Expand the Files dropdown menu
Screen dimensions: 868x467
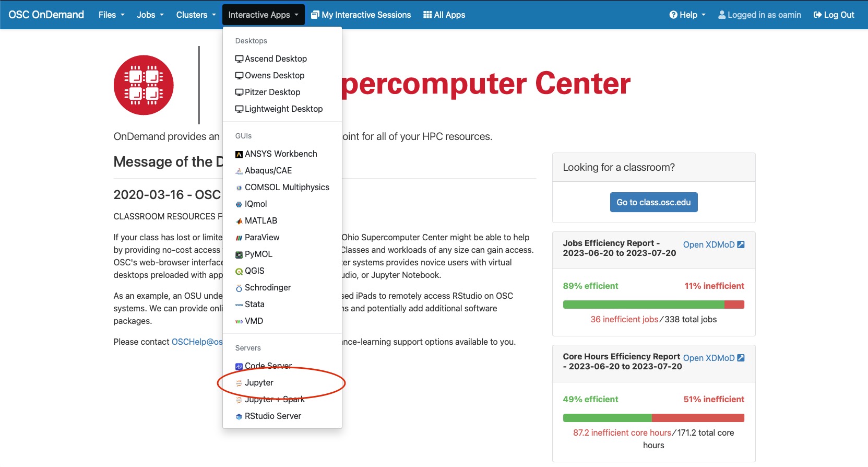click(112, 15)
